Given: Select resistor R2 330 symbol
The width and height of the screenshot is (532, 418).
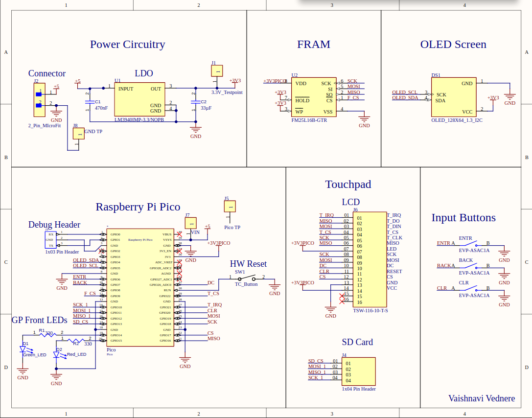Looking at the screenshot, I should pos(76,340).
